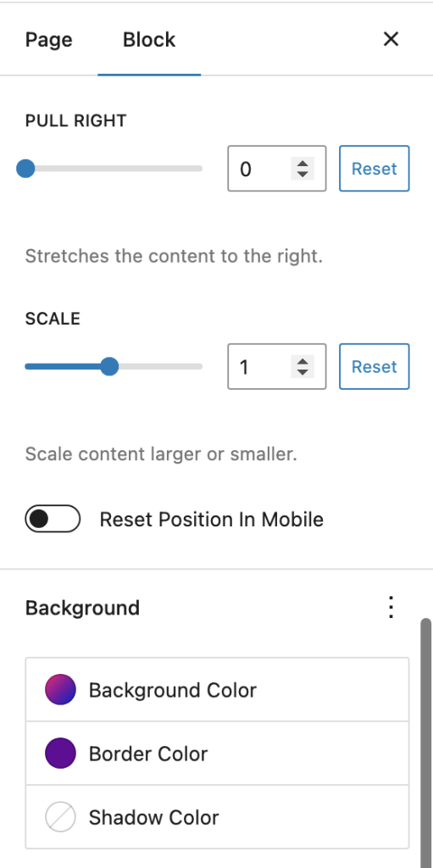433x868 pixels.
Task: Select the Block tab
Action: [x=149, y=40]
